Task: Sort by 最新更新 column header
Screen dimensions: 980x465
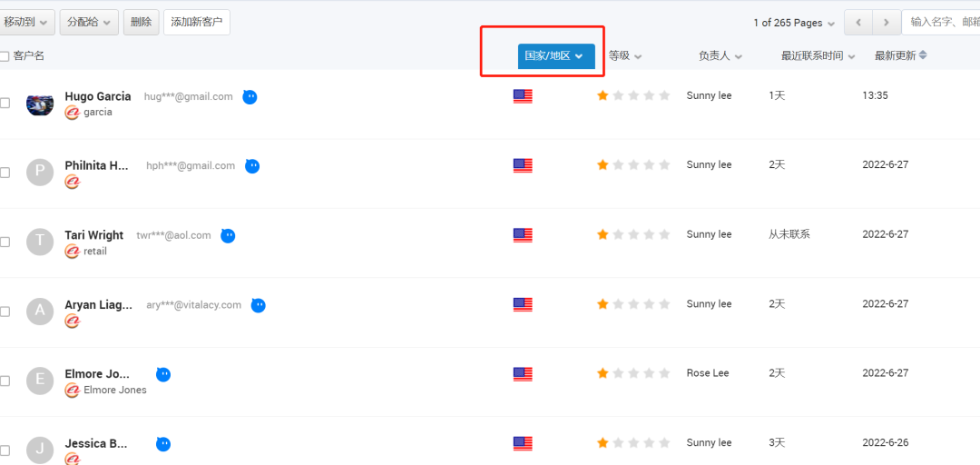Action: [x=901, y=55]
